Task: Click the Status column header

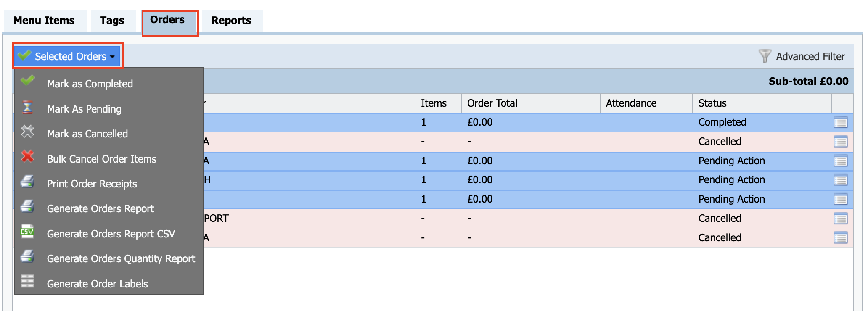Action: point(712,103)
